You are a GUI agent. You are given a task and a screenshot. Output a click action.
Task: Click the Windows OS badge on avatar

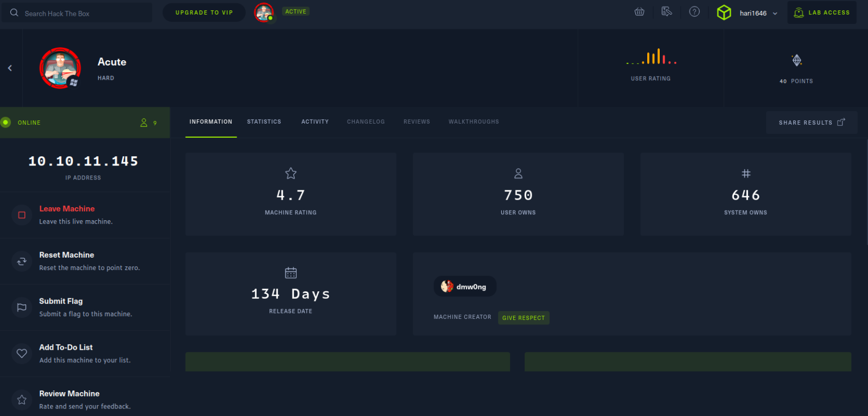click(74, 82)
